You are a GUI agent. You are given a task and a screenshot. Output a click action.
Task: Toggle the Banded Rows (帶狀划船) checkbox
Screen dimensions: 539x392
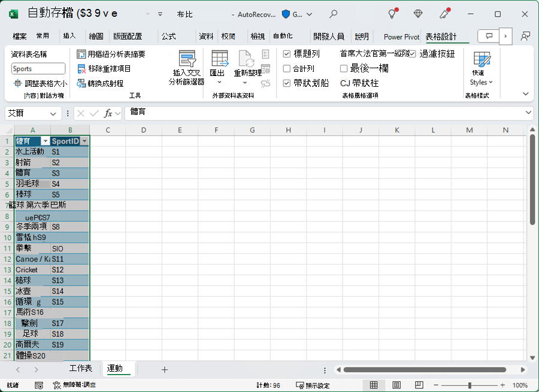coord(287,83)
